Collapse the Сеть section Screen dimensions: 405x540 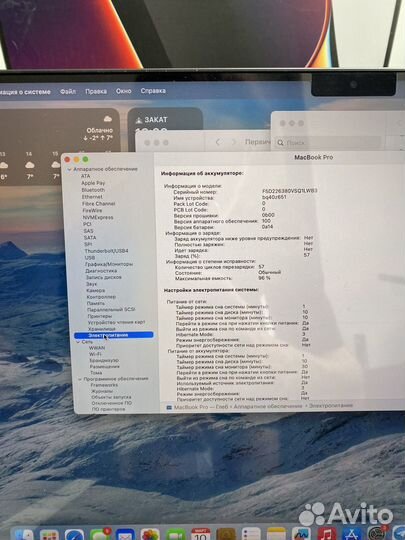[x=78, y=342]
